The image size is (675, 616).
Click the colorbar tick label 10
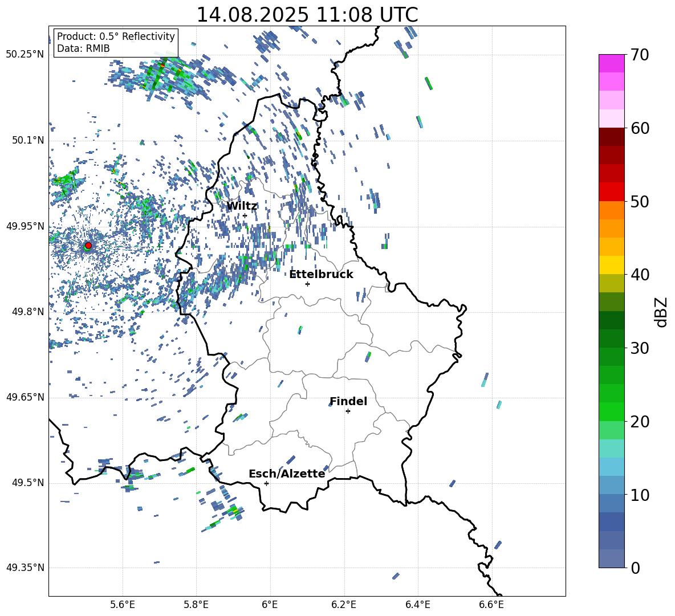640,495
